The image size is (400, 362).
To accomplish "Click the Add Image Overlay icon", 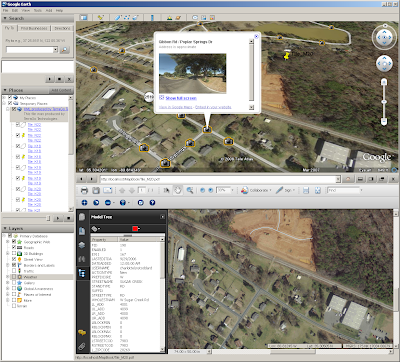I will pos(135,18).
